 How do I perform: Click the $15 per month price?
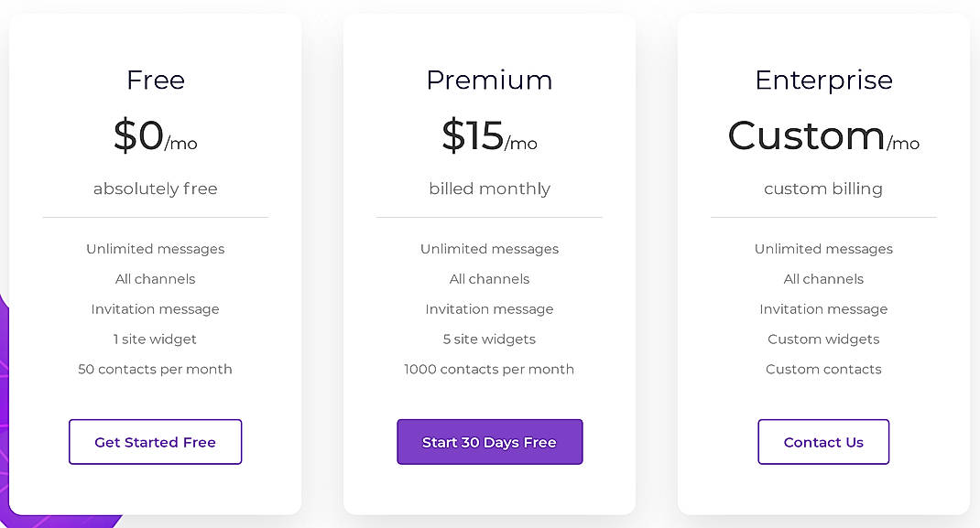tap(489, 137)
